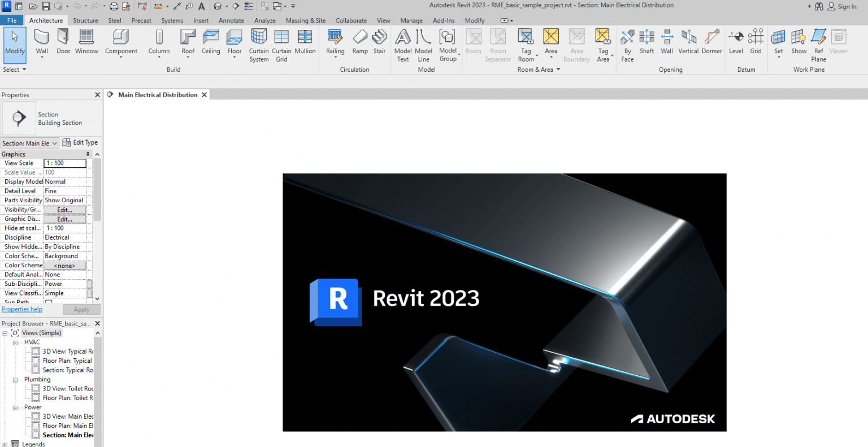
Task: Collapse the Graphics properties group
Action: tap(88, 154)
